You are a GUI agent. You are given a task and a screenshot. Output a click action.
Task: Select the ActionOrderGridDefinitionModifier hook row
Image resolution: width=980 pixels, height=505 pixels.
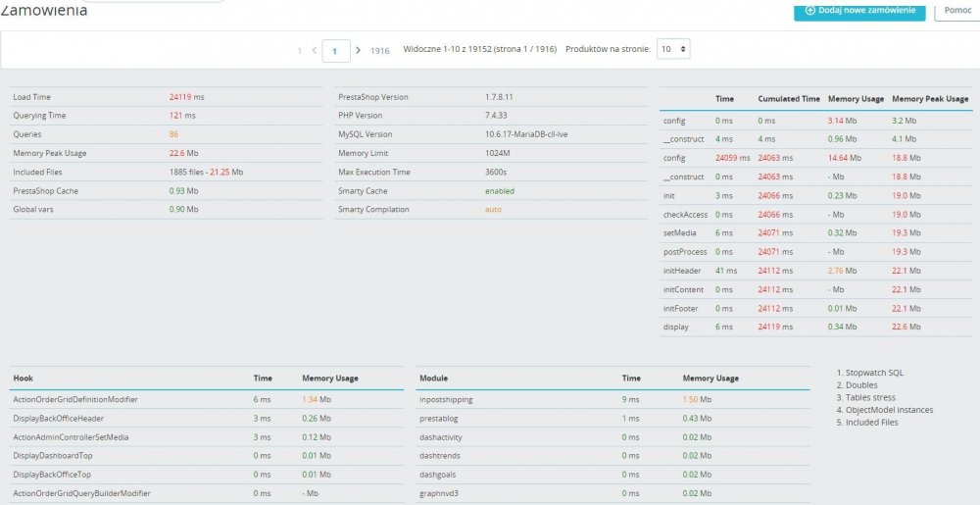[x=74, y=399]
